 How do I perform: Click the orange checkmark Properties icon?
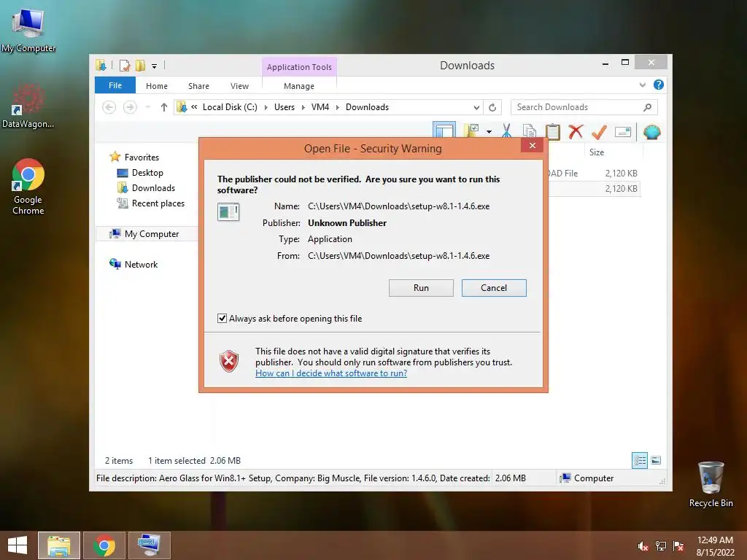(x=599, y=131)
